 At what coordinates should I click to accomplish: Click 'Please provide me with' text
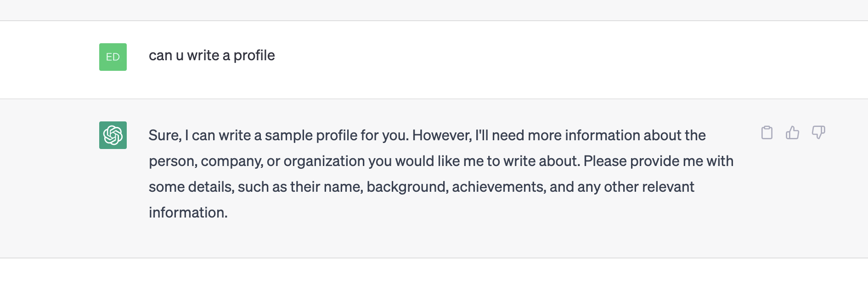pos(659,161)
